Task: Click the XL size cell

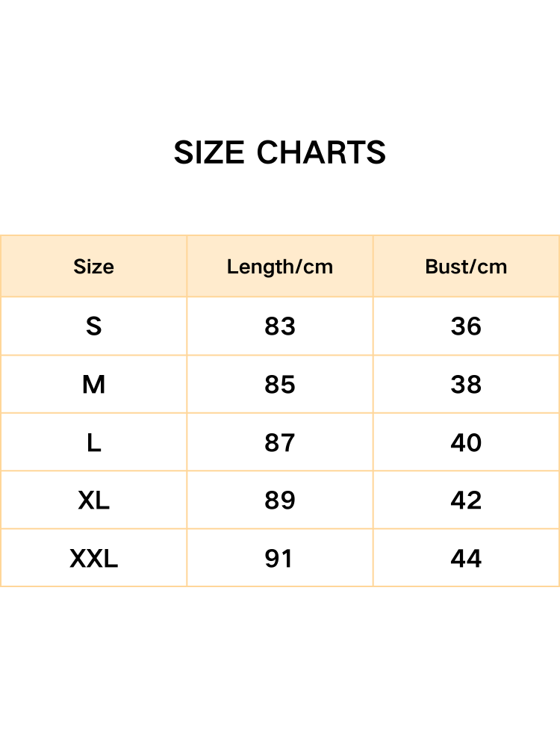Action: point(93,500)
